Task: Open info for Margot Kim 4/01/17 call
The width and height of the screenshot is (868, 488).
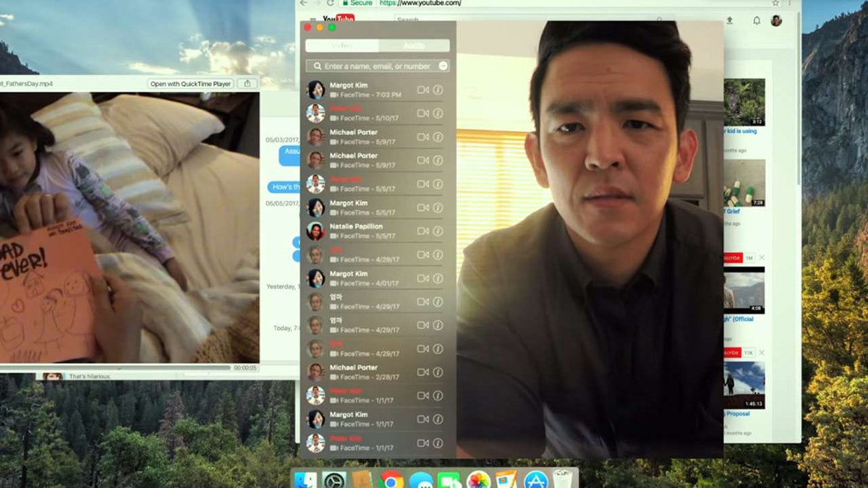Action: click(x=438, y=278)
